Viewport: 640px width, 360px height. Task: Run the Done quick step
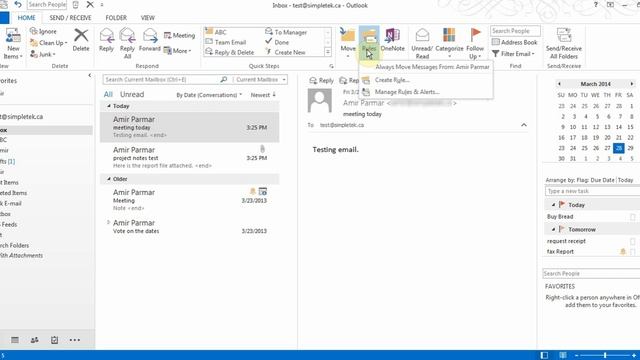tap(277, 42)
